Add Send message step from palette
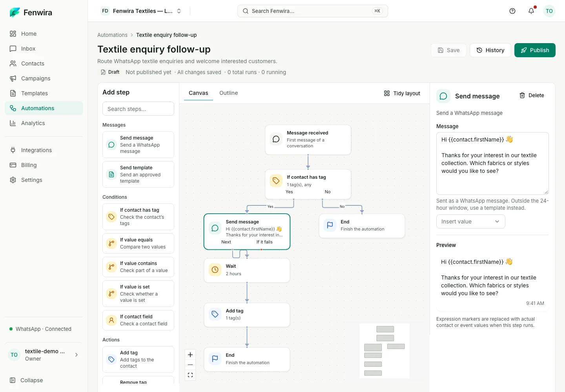Viewport: 565px width, 392px height. pyautogui.click(x=138, y=145)
